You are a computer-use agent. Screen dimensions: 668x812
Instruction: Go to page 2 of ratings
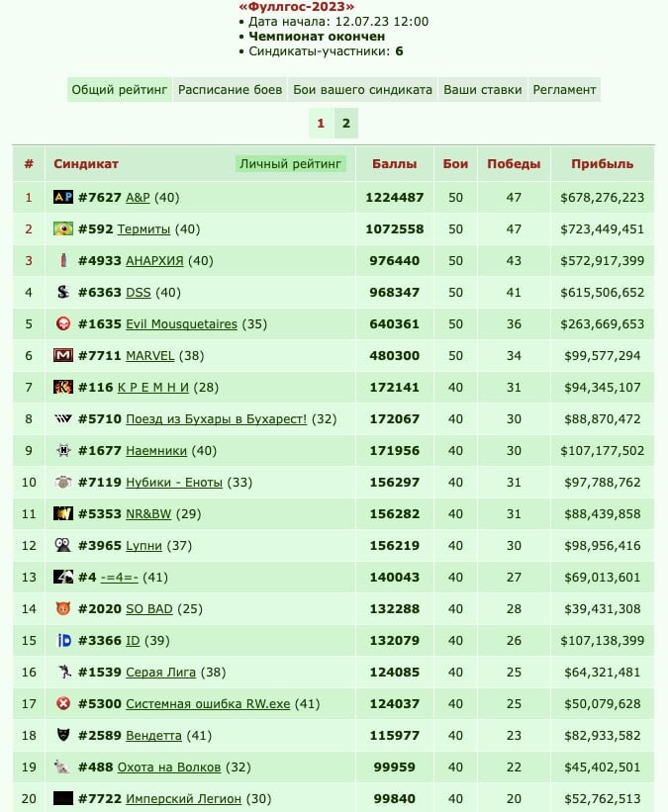[346, 124]
